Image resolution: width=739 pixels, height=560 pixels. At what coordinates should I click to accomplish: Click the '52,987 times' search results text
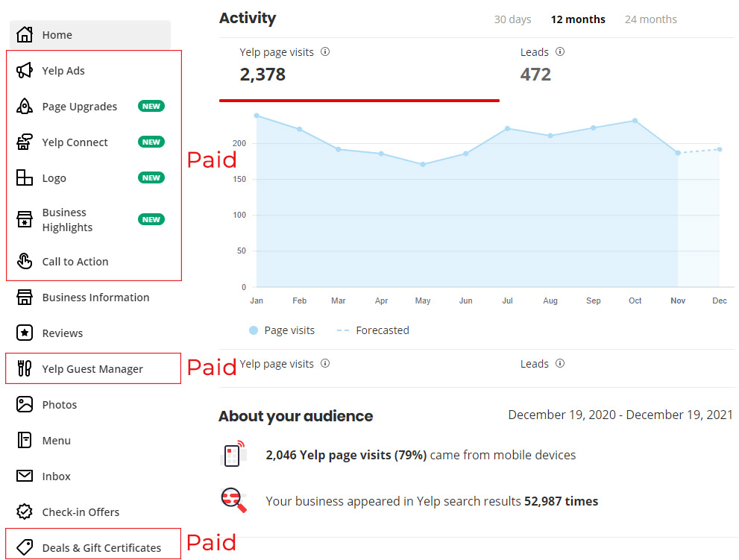coord(561,501)
